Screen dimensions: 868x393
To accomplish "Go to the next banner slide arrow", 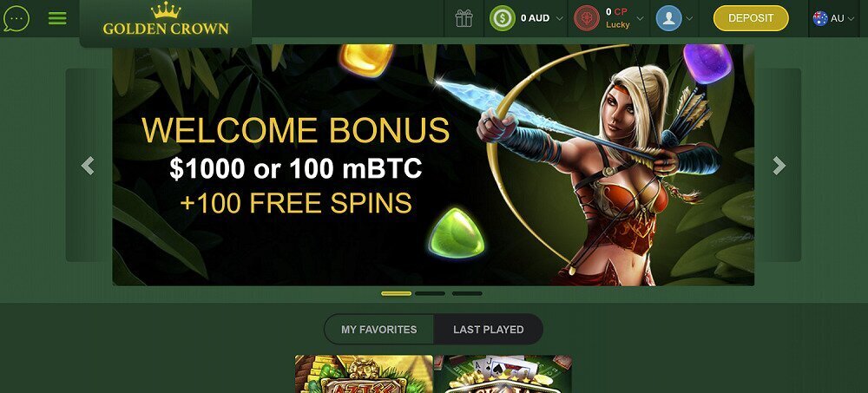I will coord(779,165).
